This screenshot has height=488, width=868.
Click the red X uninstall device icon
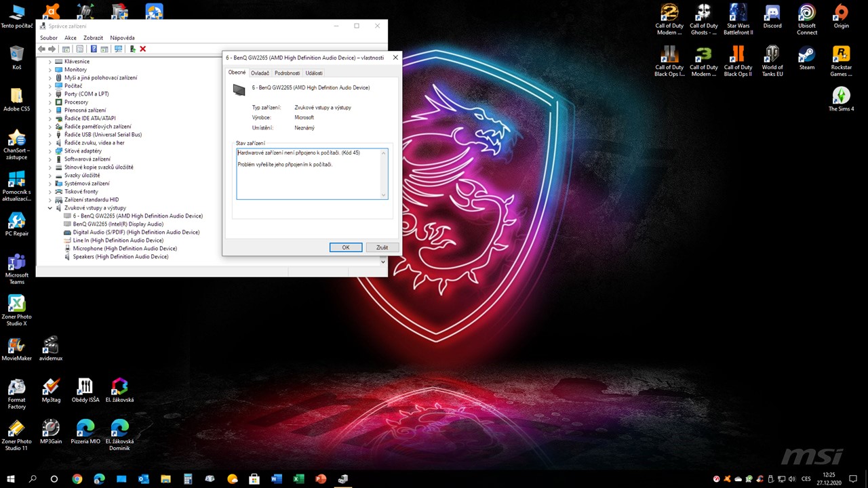click(x=142, y=49)
